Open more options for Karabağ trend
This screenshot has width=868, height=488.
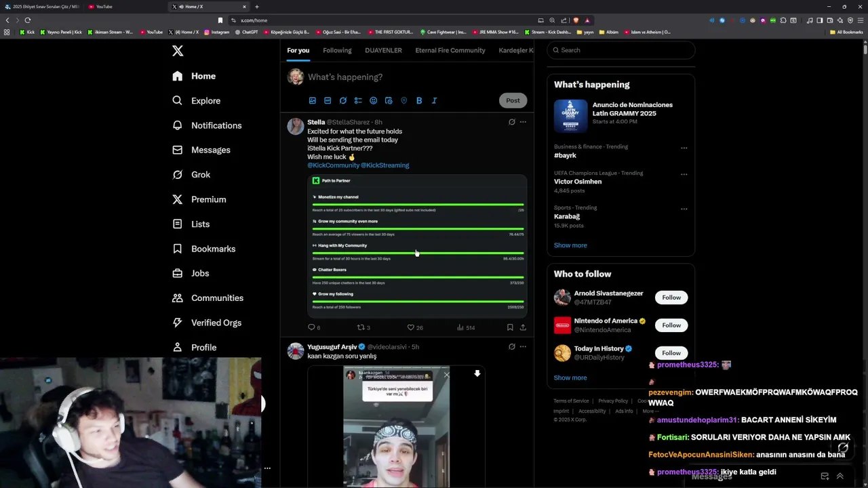tap(684, 209)
